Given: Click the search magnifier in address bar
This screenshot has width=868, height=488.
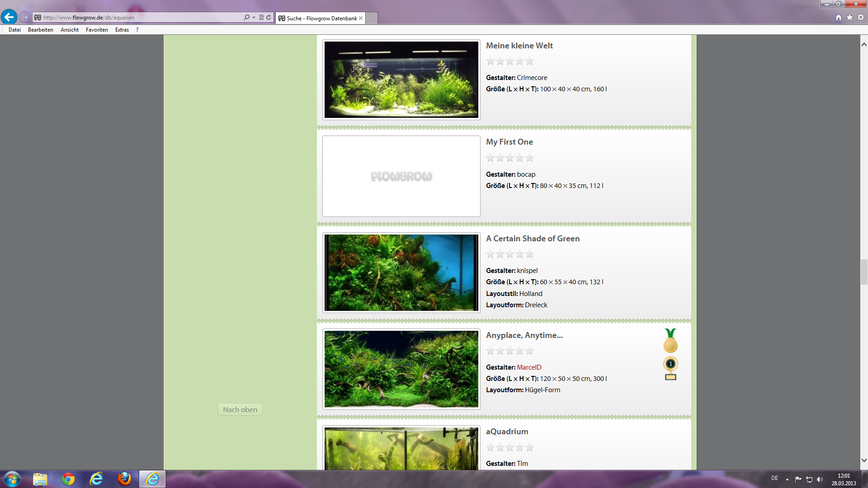Looking at the screenshot, I should (x=246, y=17).
